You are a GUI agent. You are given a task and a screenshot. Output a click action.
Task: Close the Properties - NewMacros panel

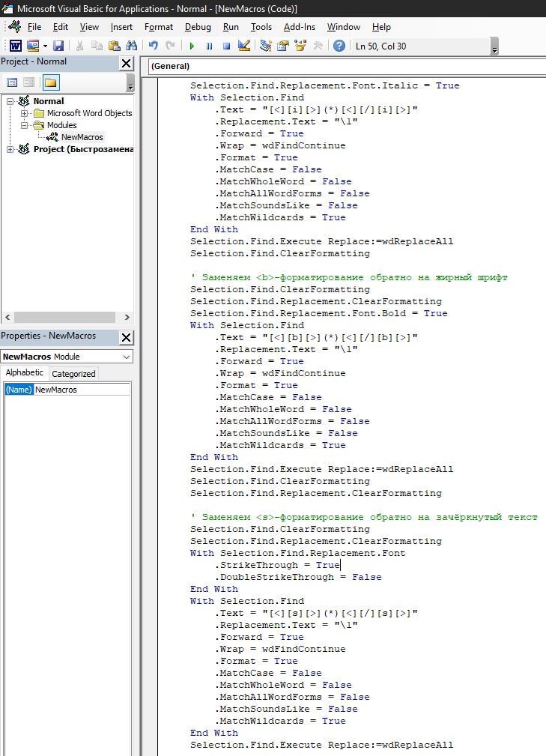[x=126, y=337]
